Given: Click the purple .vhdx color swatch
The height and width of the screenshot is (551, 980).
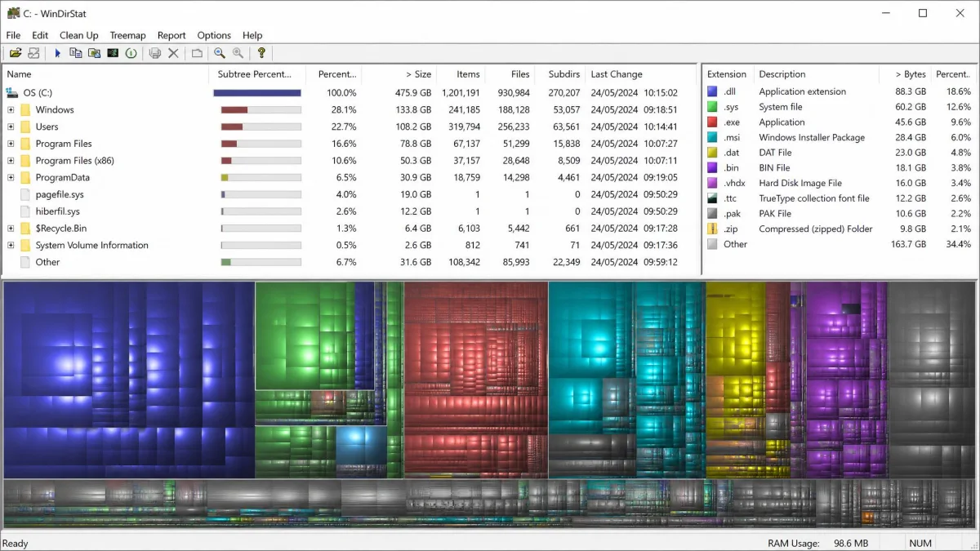Looking at the screenshot, I should (713, 183).
